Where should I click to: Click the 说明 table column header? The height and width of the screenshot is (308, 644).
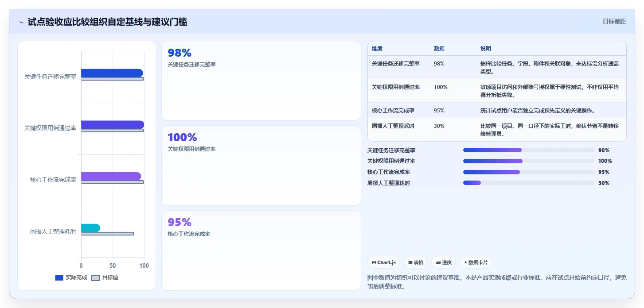[486, 49]
